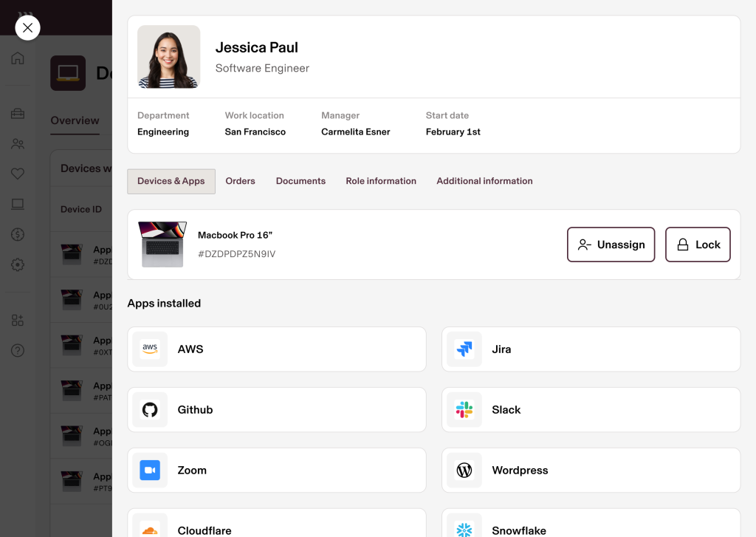This screenshot has width=756, height=537.
Task: Click Jessica Paul's profile photo
Action: tap(169, 57)
